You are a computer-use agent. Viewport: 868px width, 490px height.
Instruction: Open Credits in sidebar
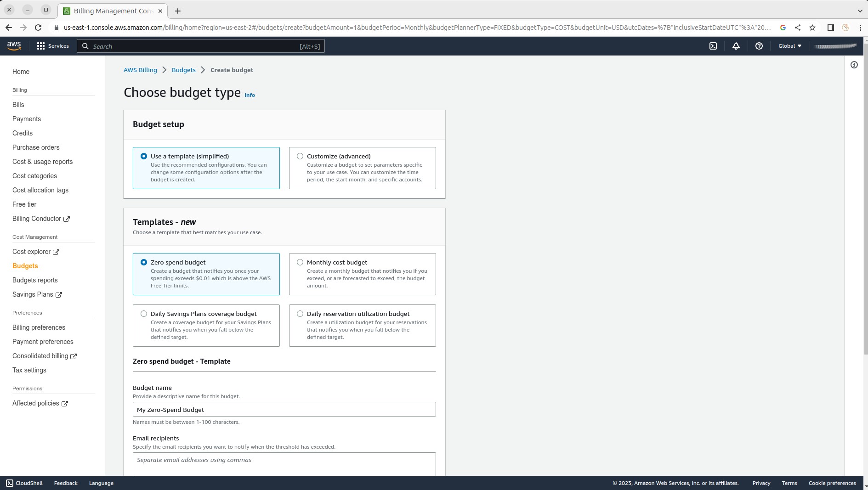tap(23, 133)
